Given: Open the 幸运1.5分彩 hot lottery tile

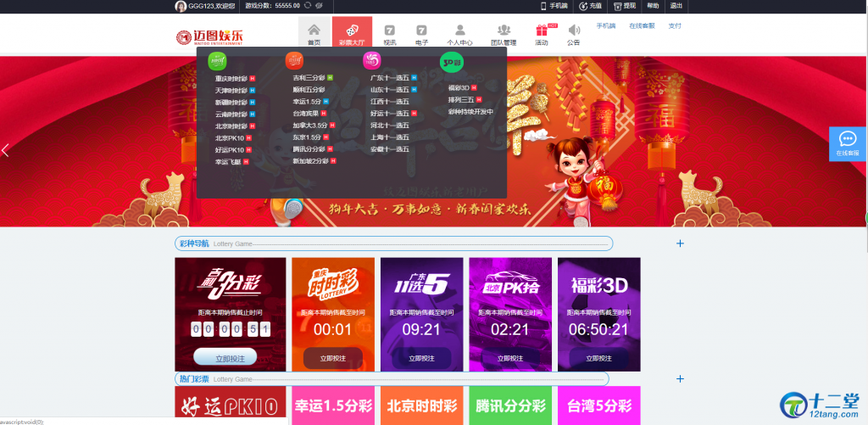Looking at the screenshot, I should 333,405.
